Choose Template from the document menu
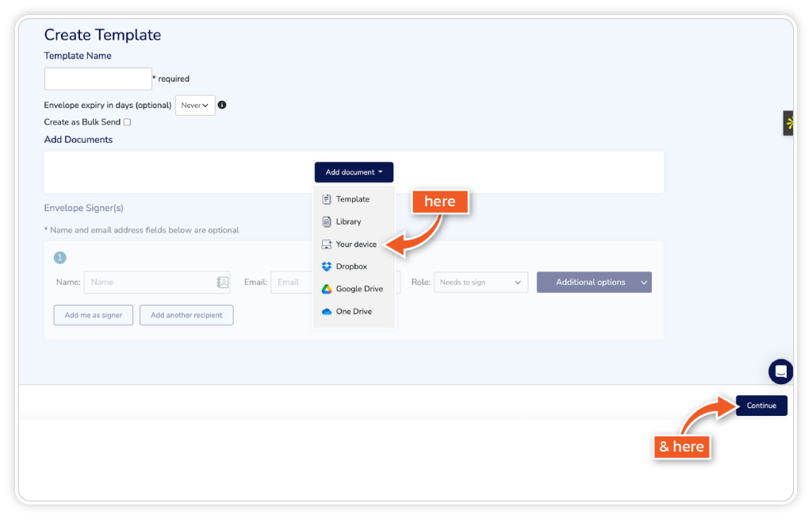Viewport: 812px width, 519px height. click(352, 199)
